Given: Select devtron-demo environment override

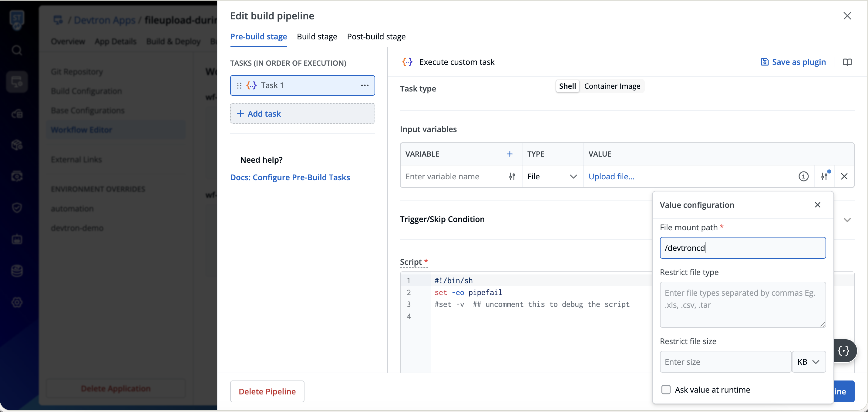Looking at the screenshot, I should 77,228.
